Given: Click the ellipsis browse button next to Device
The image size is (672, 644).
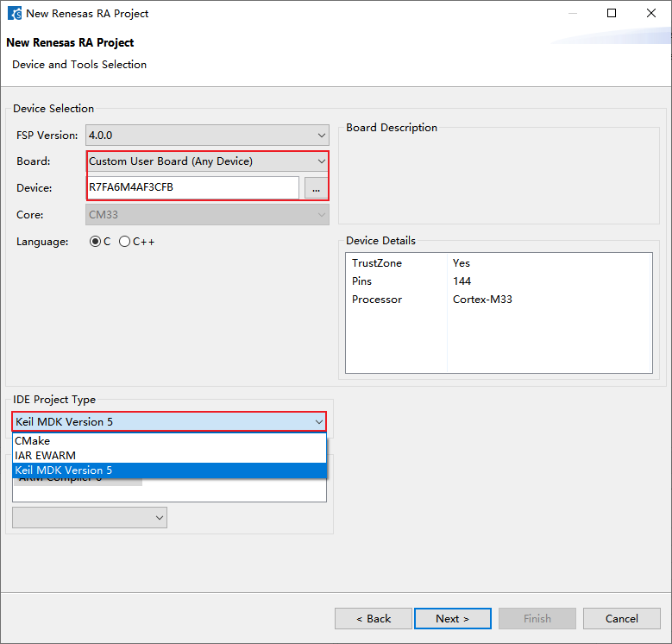Looking at the screenshot, I should point(316,188).
